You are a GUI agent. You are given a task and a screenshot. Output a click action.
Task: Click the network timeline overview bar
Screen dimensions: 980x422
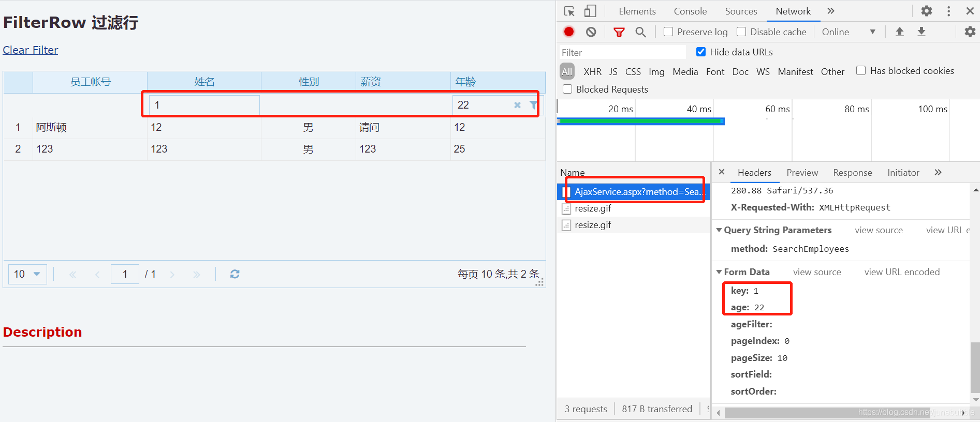pos(640,121)
